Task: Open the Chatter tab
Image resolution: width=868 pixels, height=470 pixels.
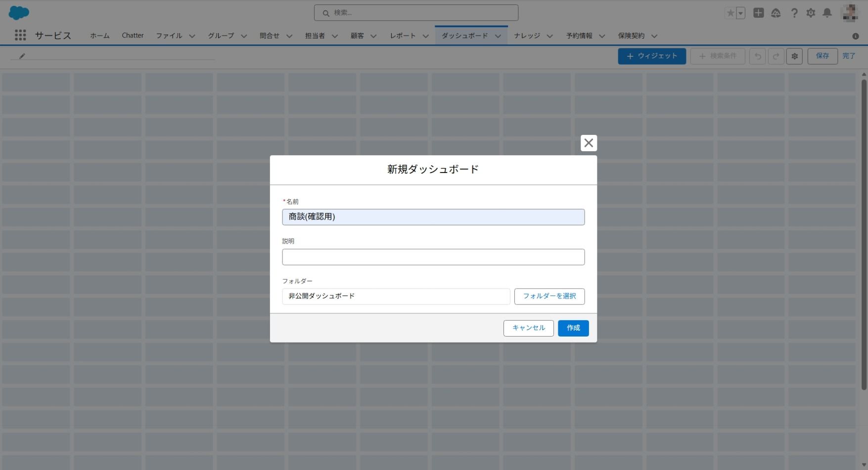Action: (x=133, y=36)
